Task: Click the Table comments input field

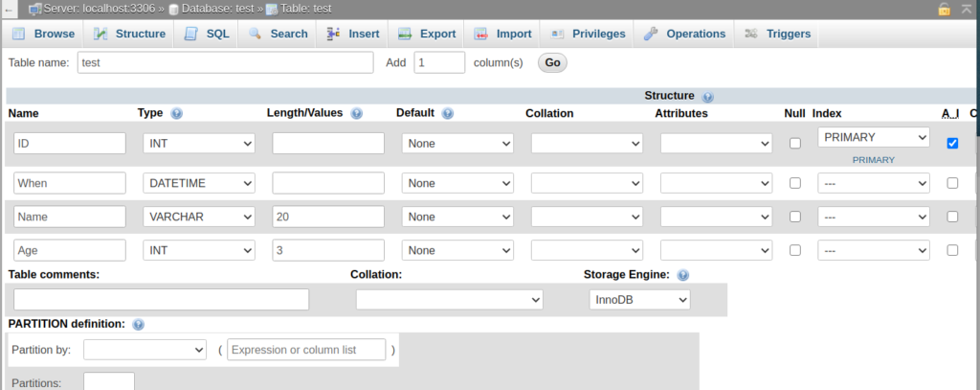Action: click(161, 300)
